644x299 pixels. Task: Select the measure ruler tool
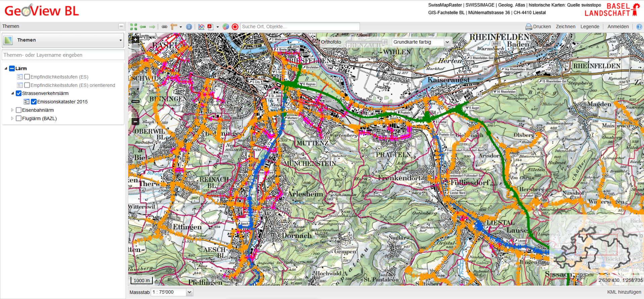(174, 27)
